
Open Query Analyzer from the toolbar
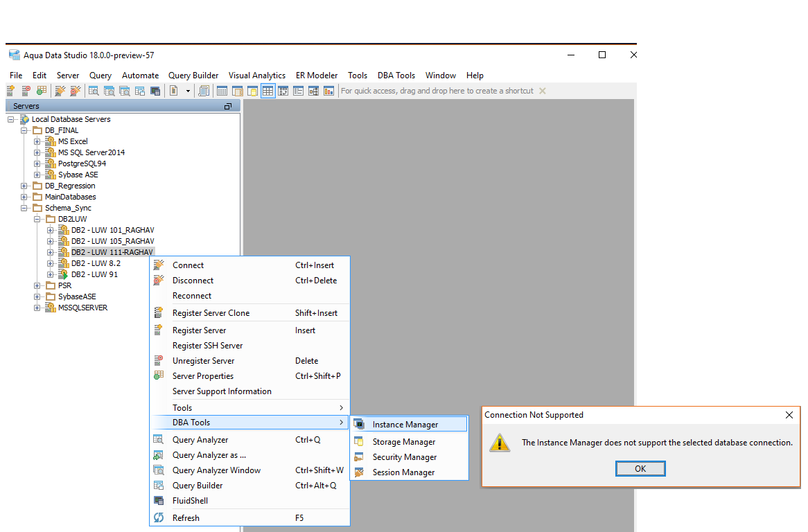94,91
